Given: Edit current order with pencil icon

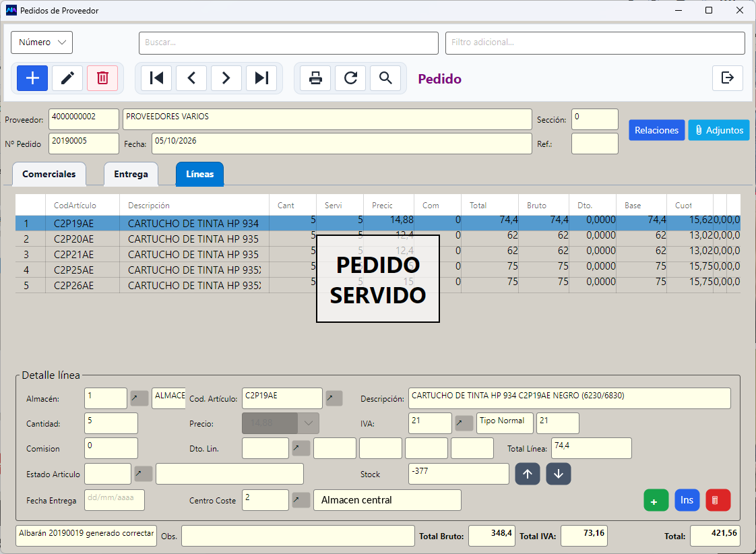Looking at the screenshot, I should (67, 78).
